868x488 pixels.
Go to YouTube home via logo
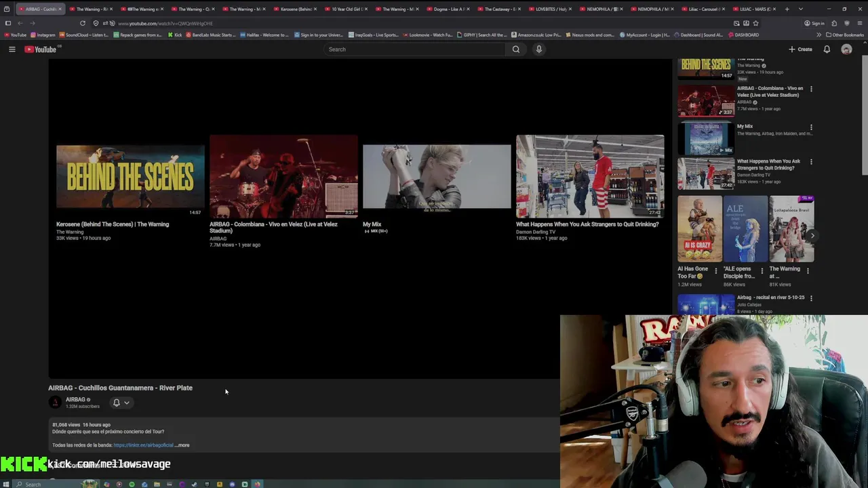click(x=41, y=49)
